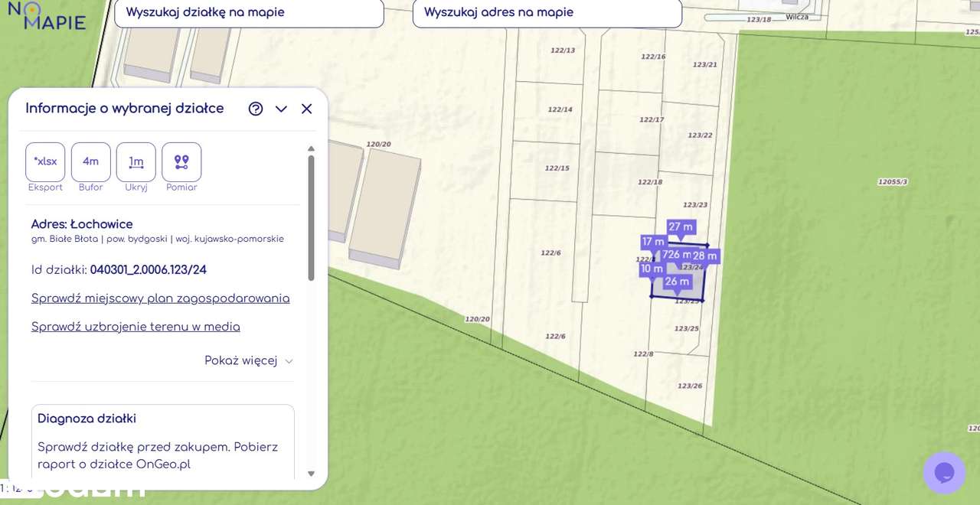This screenshot has height=505, width=980.
Task: Hide dimension labels with Ukryj
Action: pyautogui.click(x=136, y=161)
